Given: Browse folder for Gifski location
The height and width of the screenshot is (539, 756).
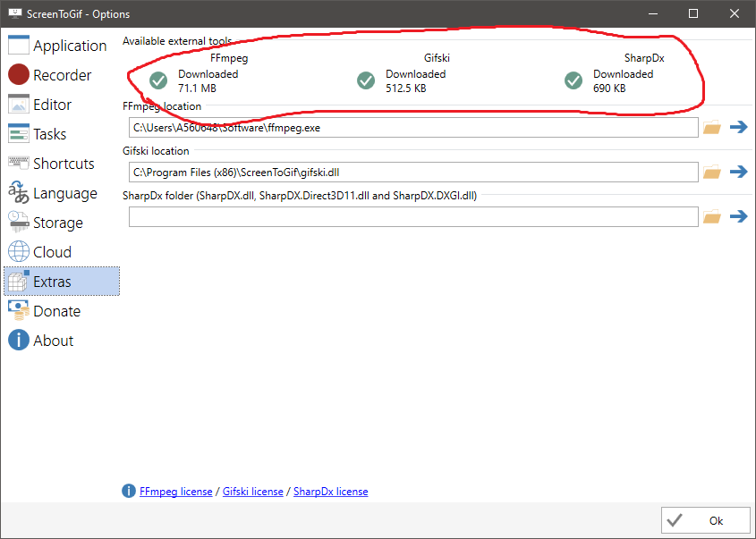Looking at the screenshot, I should pos(711,172).
